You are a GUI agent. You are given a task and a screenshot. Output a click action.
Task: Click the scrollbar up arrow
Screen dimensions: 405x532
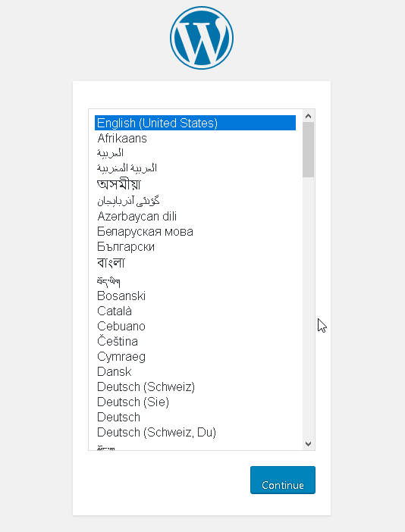point(308,116)
